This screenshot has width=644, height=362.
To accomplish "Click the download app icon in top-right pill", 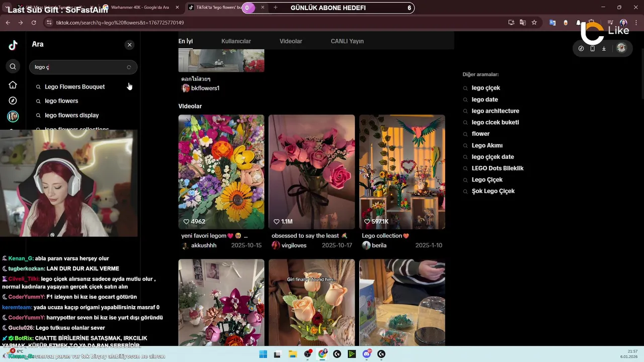I will [604, 48].
